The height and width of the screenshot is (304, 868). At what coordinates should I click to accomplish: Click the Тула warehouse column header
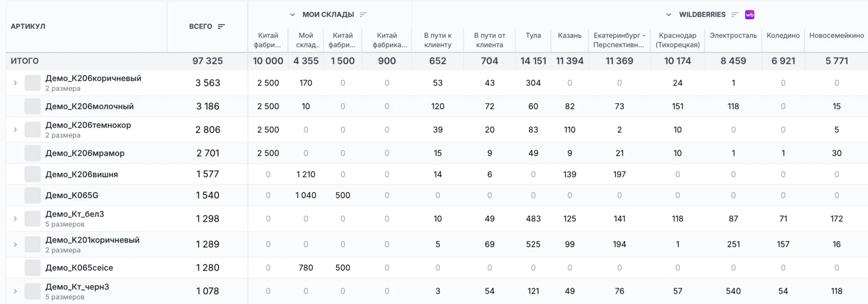(x=533, y=36)
